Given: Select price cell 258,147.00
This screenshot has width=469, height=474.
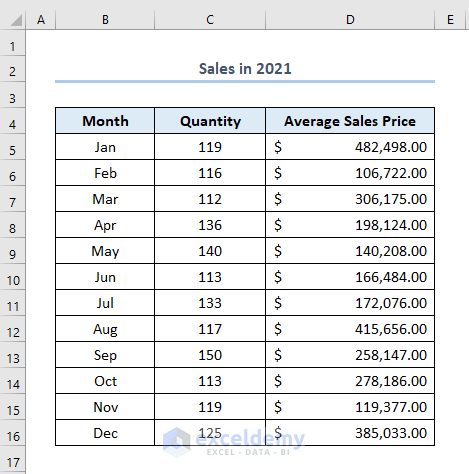Looking at the screenshot, I should pos(350,355).
